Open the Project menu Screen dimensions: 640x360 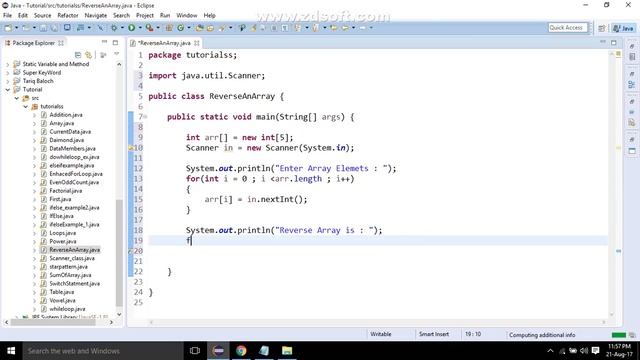coord(144,16)
